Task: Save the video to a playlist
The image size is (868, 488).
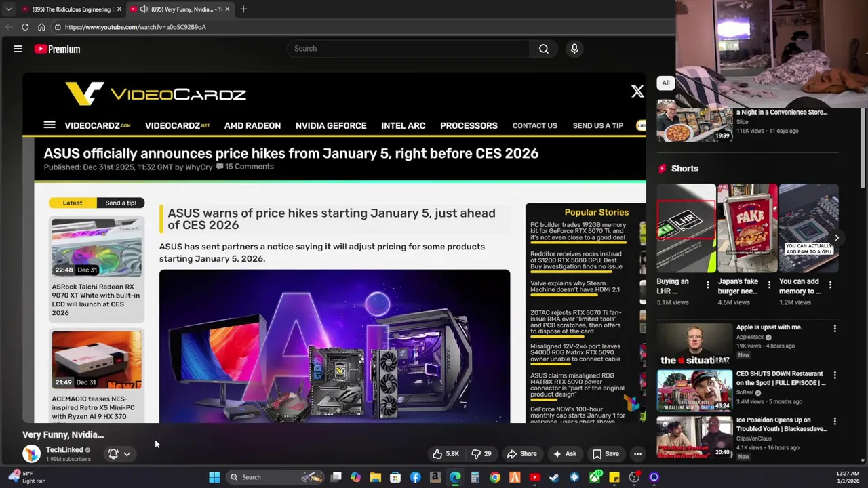Action: coord(606,454)
